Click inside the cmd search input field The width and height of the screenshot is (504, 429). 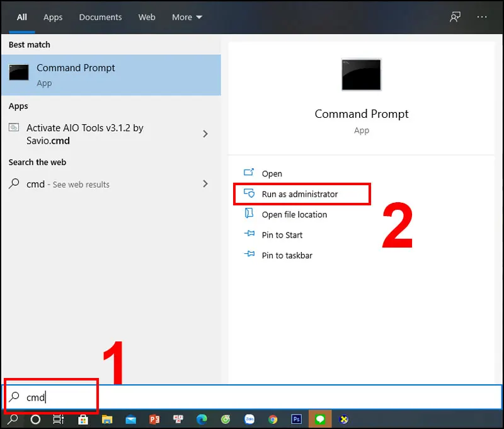[x=57, y=397]
